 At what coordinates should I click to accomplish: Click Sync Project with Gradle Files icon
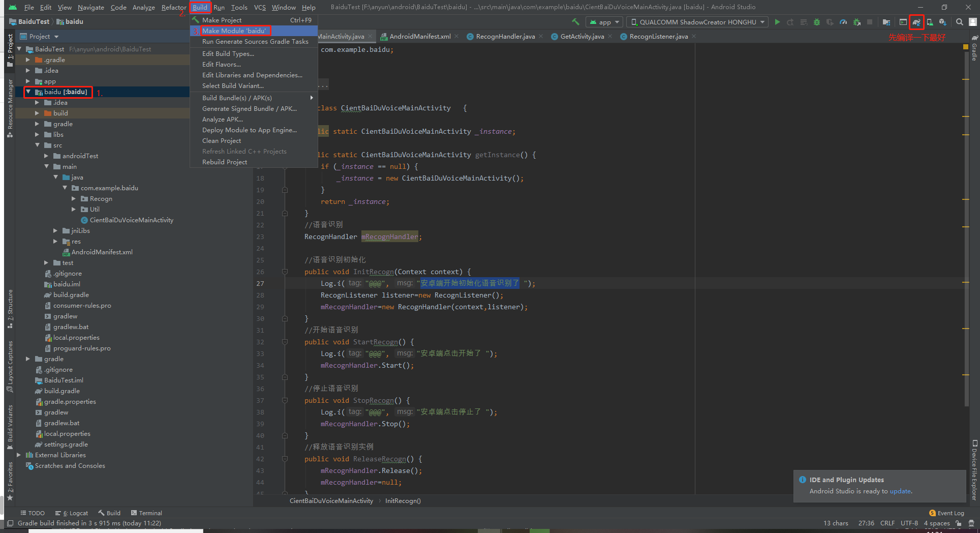click(916, 22)
